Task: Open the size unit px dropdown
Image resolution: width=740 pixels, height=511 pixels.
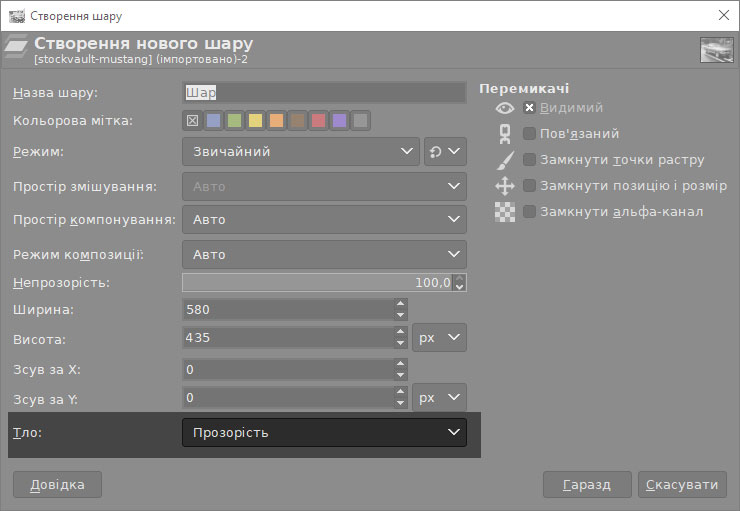Action: click(439, 337)
